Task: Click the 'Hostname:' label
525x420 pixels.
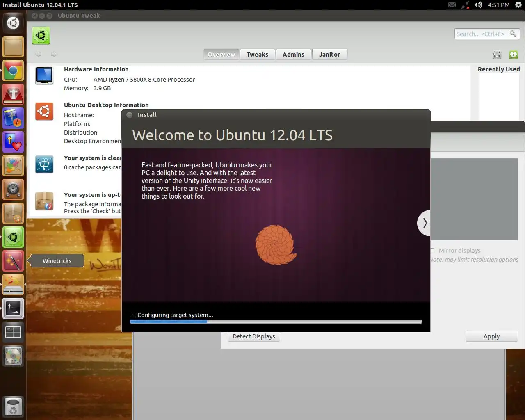Action: coord(79,115)
